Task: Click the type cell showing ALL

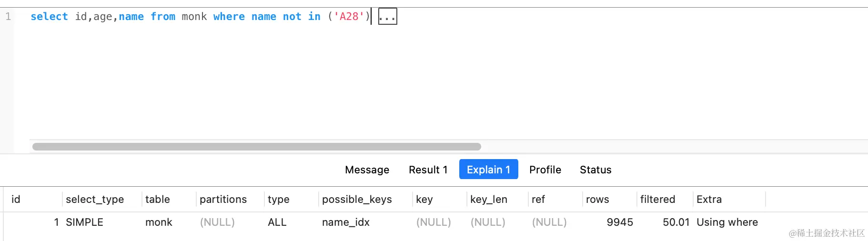Action: click(277, 222)
